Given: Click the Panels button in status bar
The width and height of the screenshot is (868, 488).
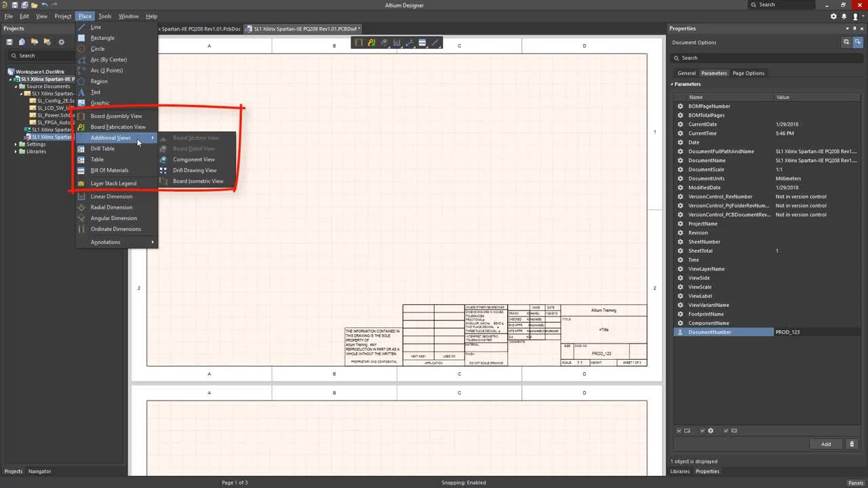Looking at the screenshot, I should (855, 483).
